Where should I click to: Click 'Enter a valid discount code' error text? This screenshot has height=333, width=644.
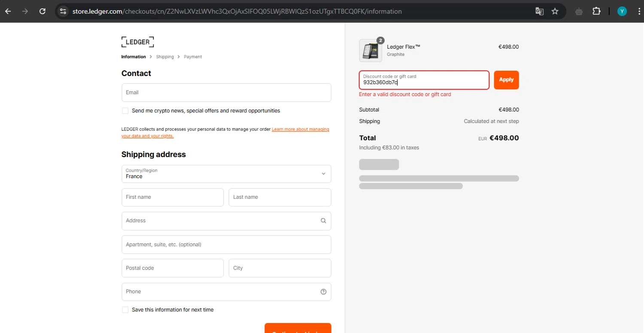pyautogui.click(x=405, y=94)
